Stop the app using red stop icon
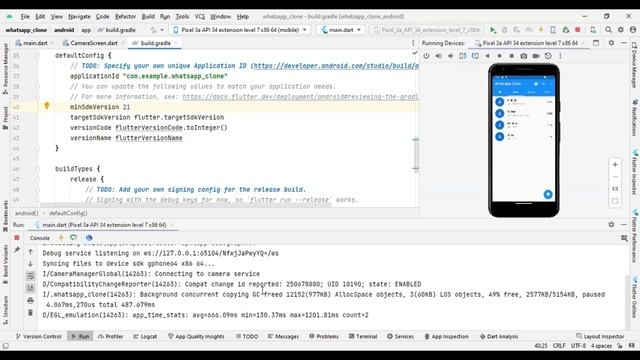Viewport: 640px width, 360px height. point(578,30)
